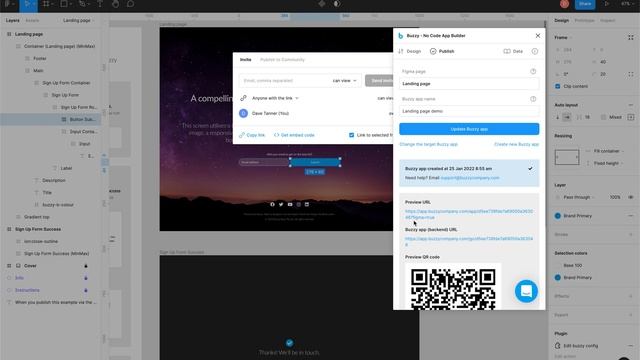Click the Buzzy app name input field
Viewport: 640px width, 360px height.
469,111
